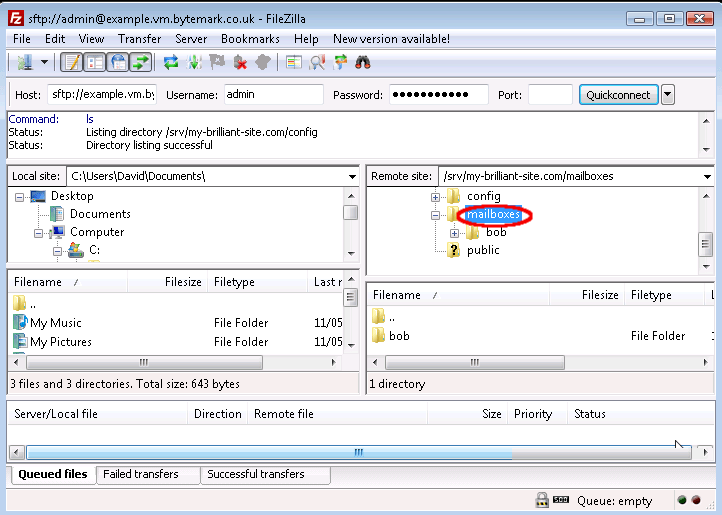Image resolution: width=722 pixels, height=515 pixels.
Task: Cancel current operation flag icon
Action: (x=217, y=62)
